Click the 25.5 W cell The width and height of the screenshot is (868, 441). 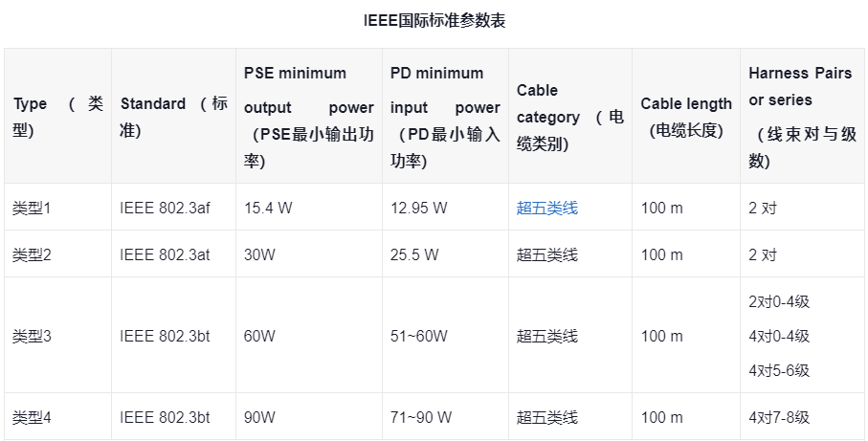414,254
